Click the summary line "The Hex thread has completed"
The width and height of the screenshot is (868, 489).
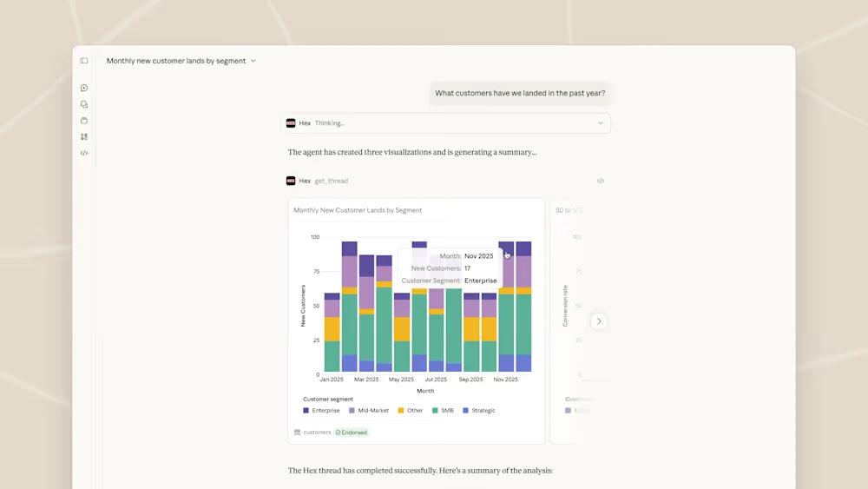(x=420, y=471)
